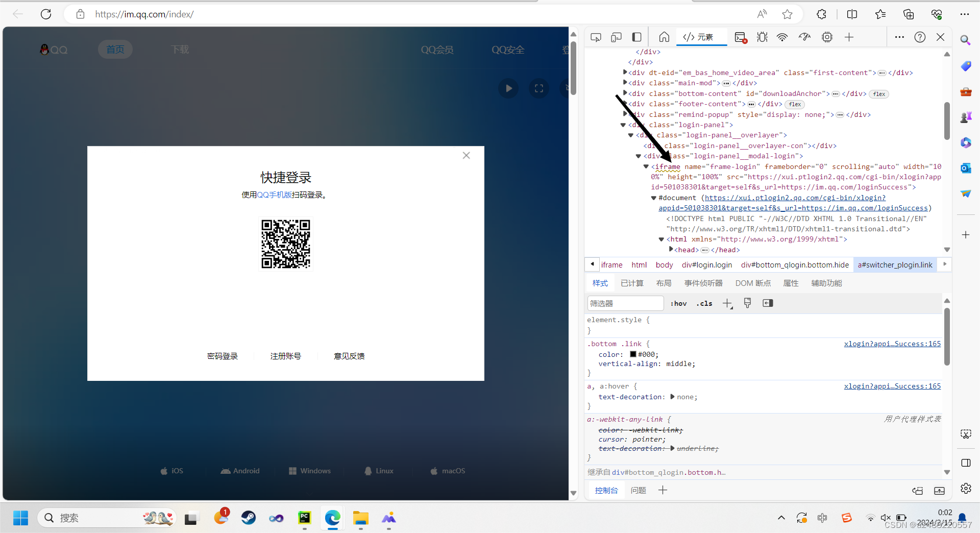Open the DevTools help question mark icon
Image resolution: width=980 pixels, height=533 pixels.
pyautogui.click(x=920, y=37)
